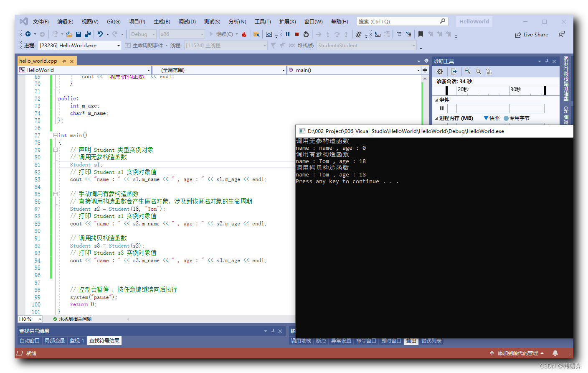This screenshot has height=373, width=588.
Task: Open the HelloWorld project scope dropdown
Action: click(x=84, y=70)
